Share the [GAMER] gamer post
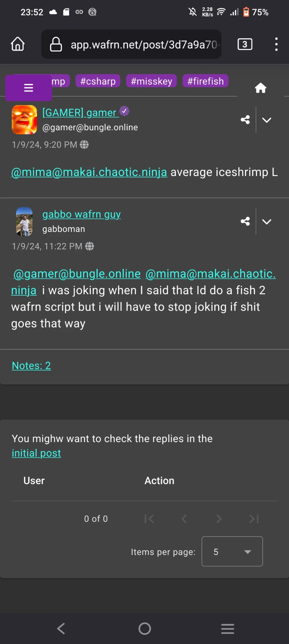 (x=245, y=120)
